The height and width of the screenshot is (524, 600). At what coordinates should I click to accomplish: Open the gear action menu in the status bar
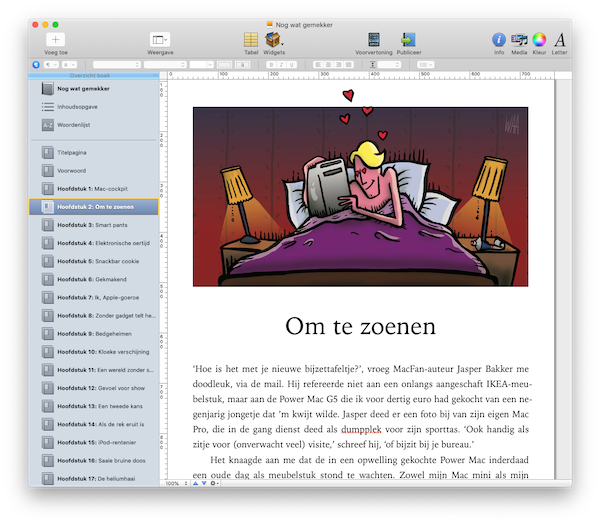coord(214,483)
